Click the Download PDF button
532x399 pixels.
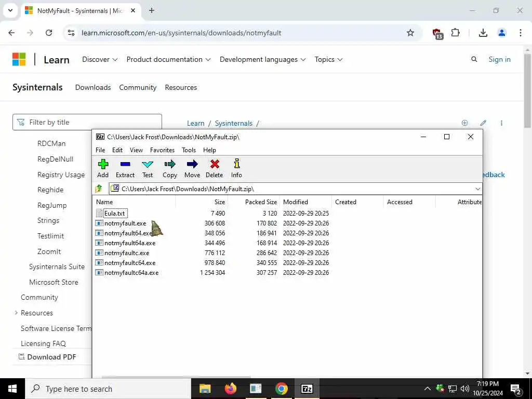point(47,356)
